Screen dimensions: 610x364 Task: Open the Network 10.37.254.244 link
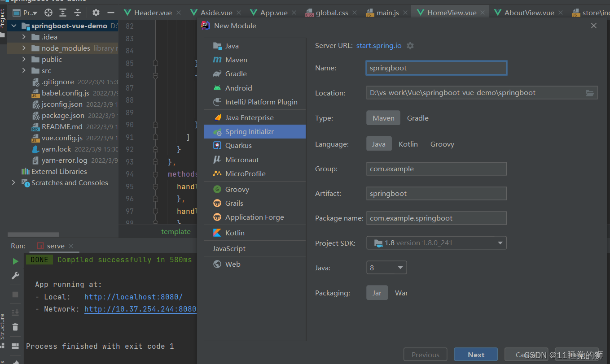[x=140, y=309]
